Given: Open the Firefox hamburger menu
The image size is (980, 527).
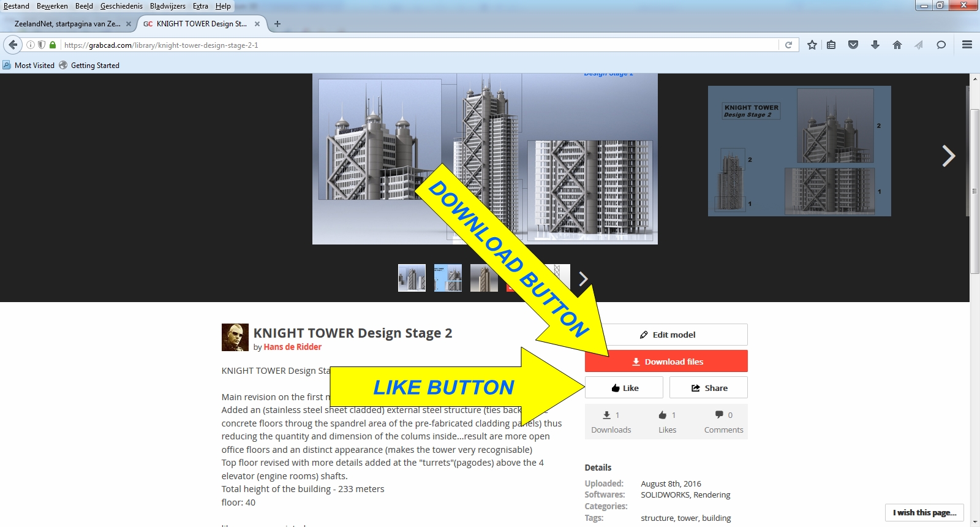Looking at the screenshot, I should 967,45.
